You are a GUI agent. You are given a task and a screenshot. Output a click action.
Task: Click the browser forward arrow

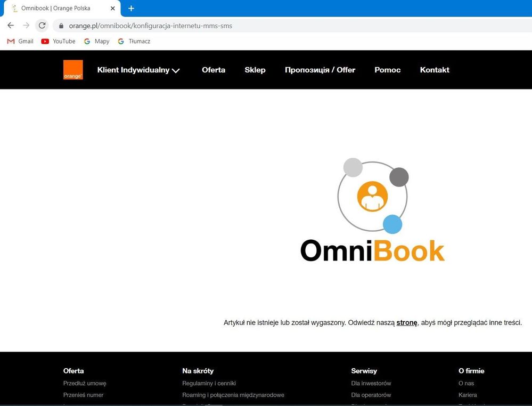26,26
